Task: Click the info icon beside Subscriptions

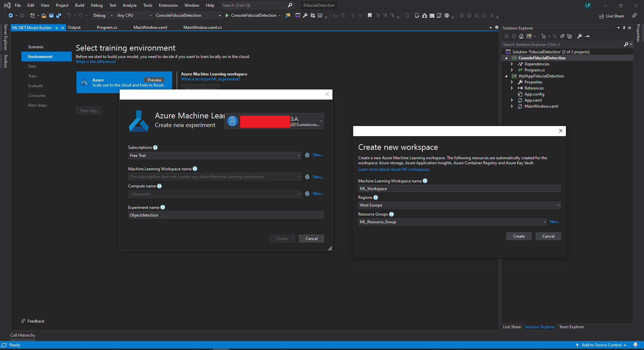Action: pos(155,148)
